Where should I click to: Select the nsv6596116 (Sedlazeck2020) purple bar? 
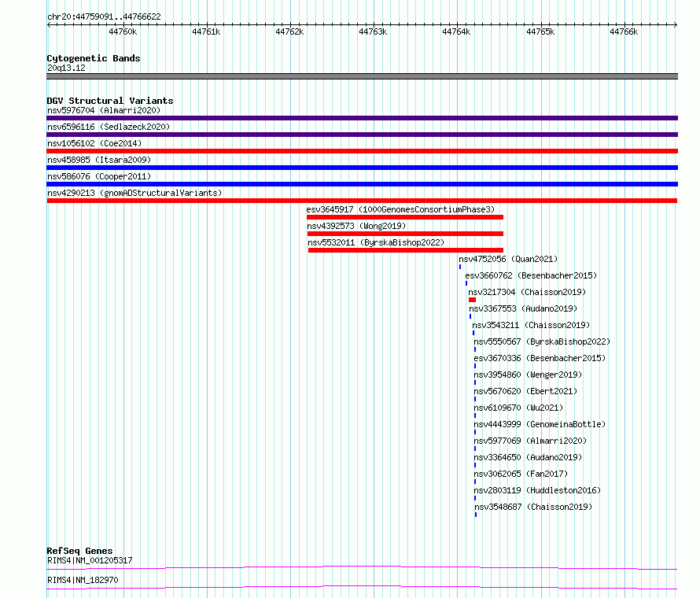[362, 135]
